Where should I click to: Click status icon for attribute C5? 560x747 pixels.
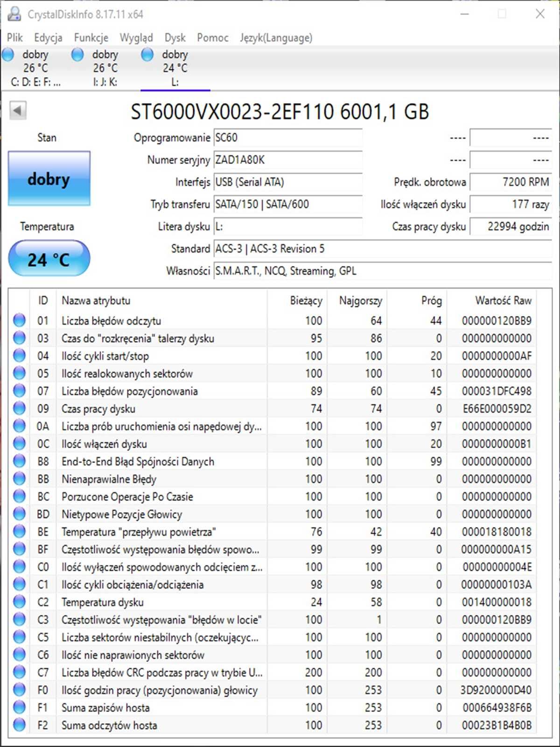click(x=19, y=637)
